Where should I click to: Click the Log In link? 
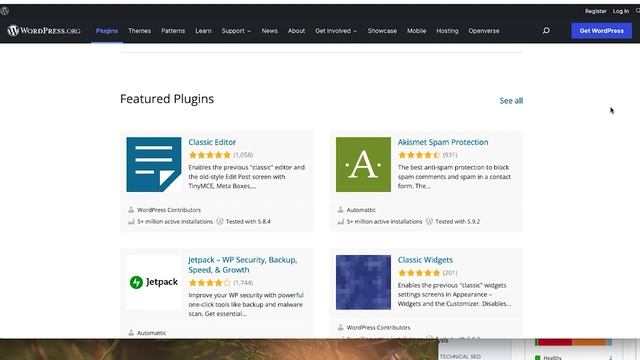click(621, 11)
